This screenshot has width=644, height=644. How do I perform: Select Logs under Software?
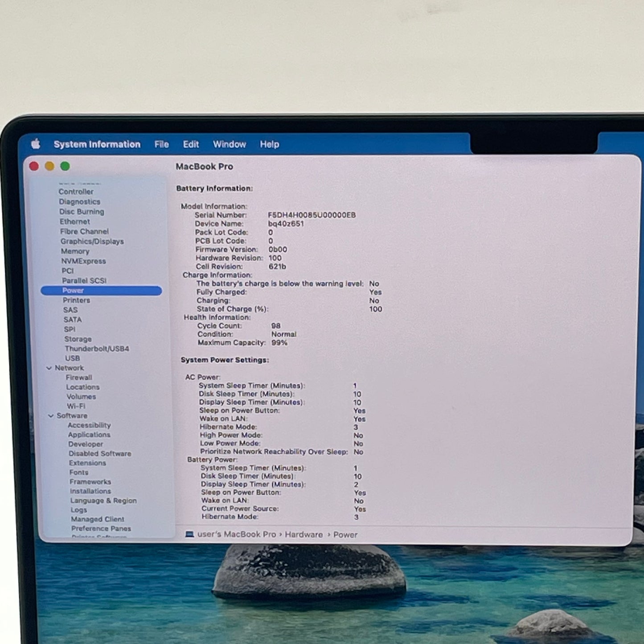point(79,510)
